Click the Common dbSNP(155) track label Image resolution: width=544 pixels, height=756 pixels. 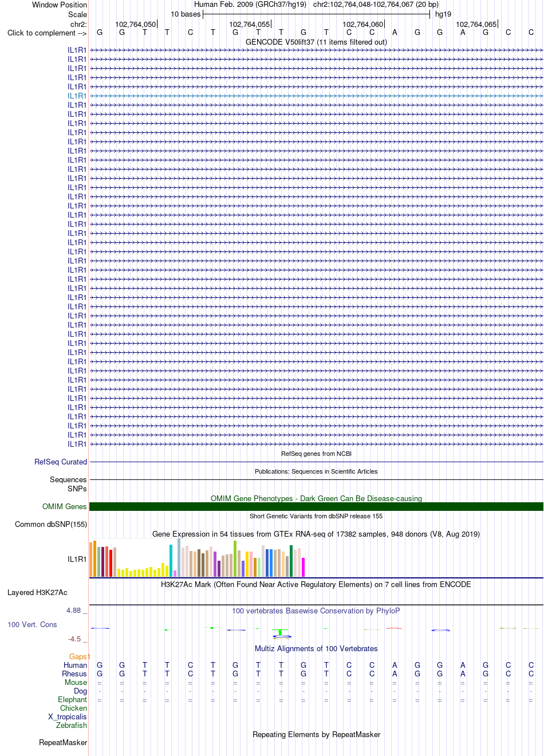coord(51,524)
